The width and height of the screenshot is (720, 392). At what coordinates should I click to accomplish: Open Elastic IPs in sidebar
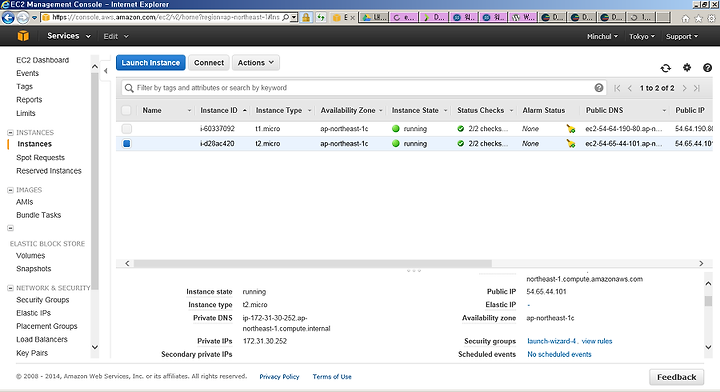click(x=34, y=313)
